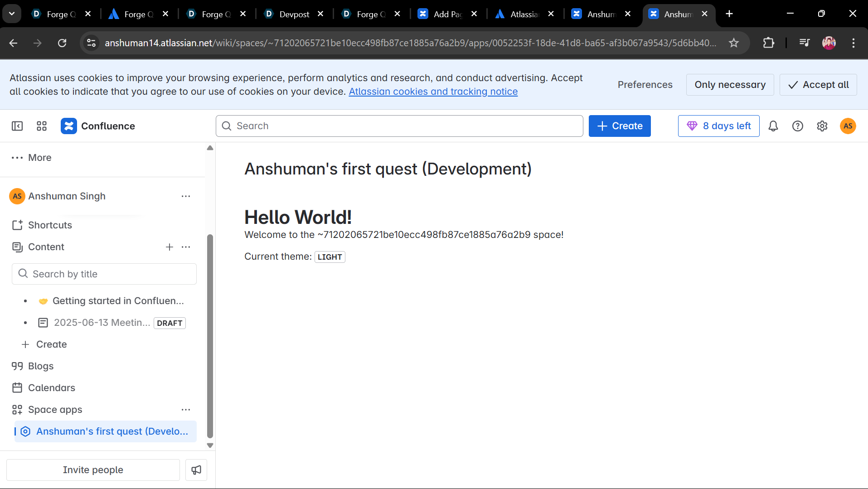Click the sidebar scroll up arrow
The width and height of the screenshot is (868, 489).
pos(210,148)
